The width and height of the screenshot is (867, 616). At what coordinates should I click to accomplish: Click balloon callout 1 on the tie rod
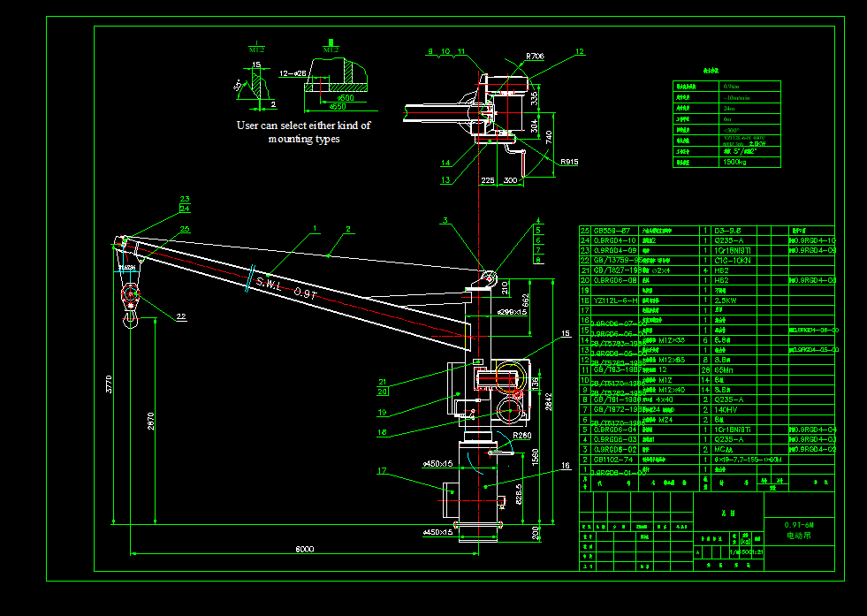pos(314,228)
